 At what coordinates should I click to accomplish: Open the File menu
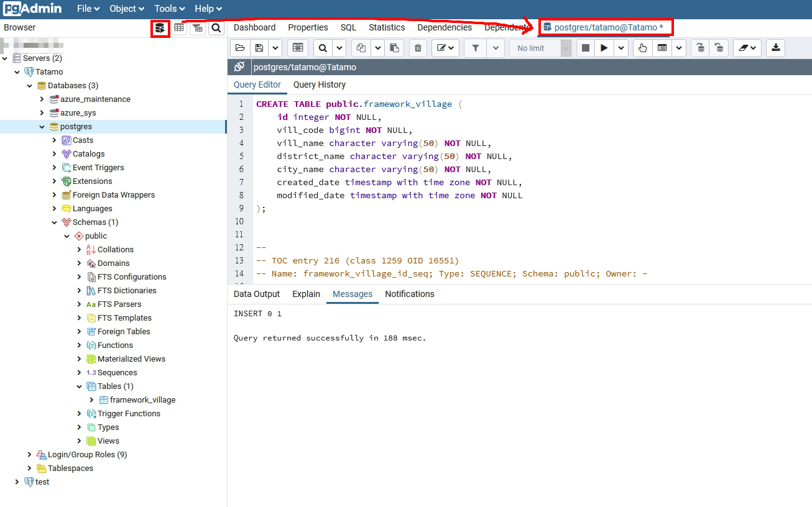[88, 9]
